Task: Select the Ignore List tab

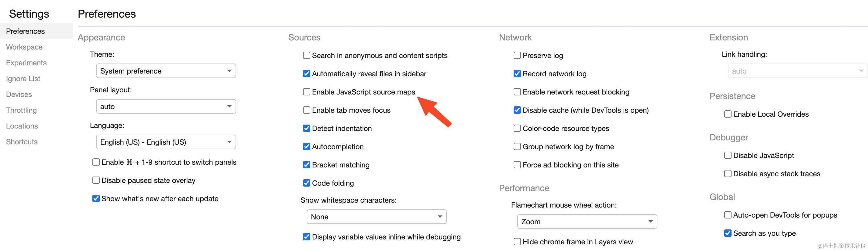Action: (23, 79)
